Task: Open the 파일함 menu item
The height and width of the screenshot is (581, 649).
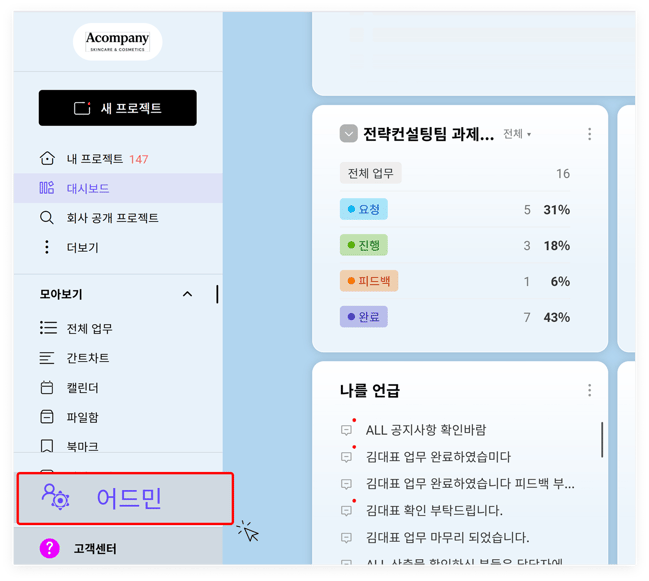Action: pyautogui.click(x=82, y=417)
